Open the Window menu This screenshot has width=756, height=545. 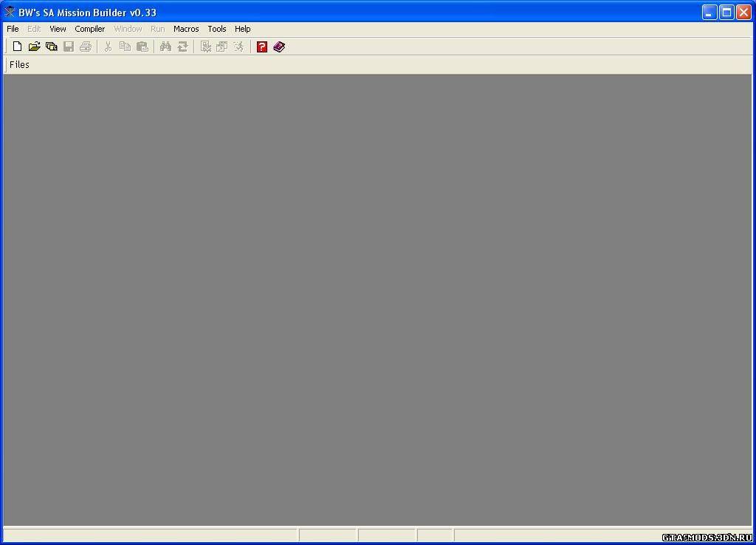click(128, 29)
